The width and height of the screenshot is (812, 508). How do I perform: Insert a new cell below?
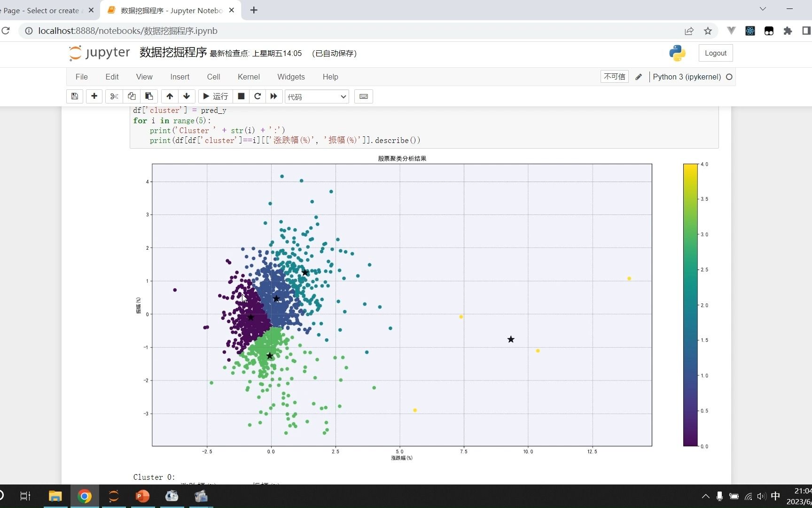[94, 96]
